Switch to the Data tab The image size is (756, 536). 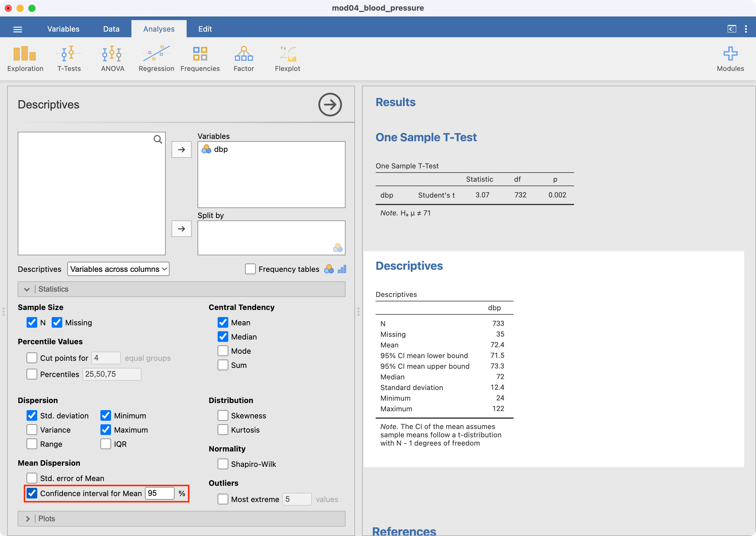pos(111,29)
